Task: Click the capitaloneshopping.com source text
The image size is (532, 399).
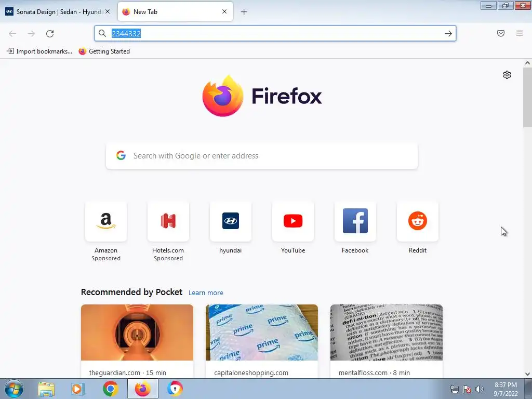Action: point(251,373)
